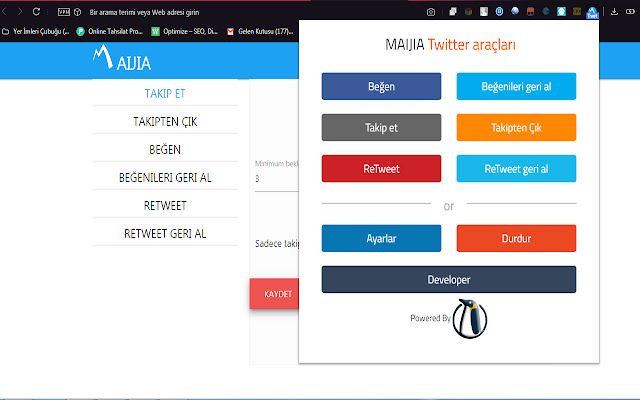Image resolution: width=640 pixels, height=400 pixels.
Task: Click the browser back arrow
Action: pos(4,12)
